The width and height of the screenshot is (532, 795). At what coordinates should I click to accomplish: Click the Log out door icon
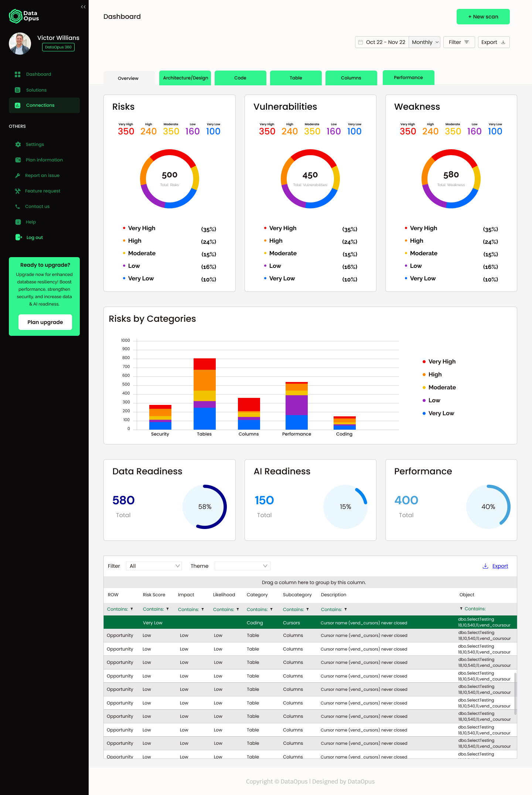18,237
